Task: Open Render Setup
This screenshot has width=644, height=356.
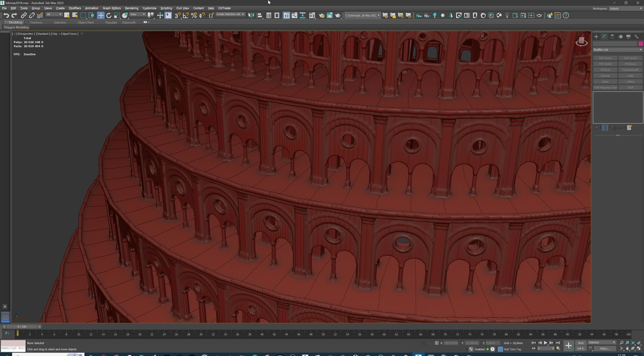Action: click(x=322, y=15)
